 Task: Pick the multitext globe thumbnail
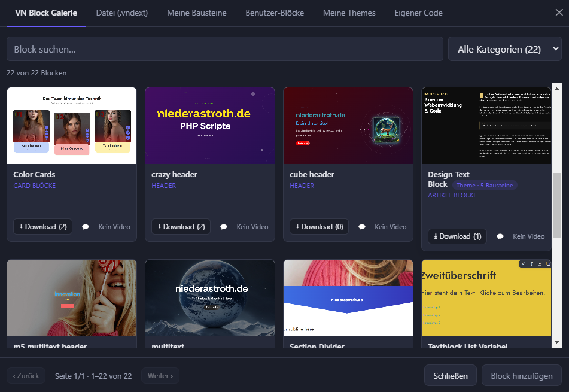[x=210, y=298]
